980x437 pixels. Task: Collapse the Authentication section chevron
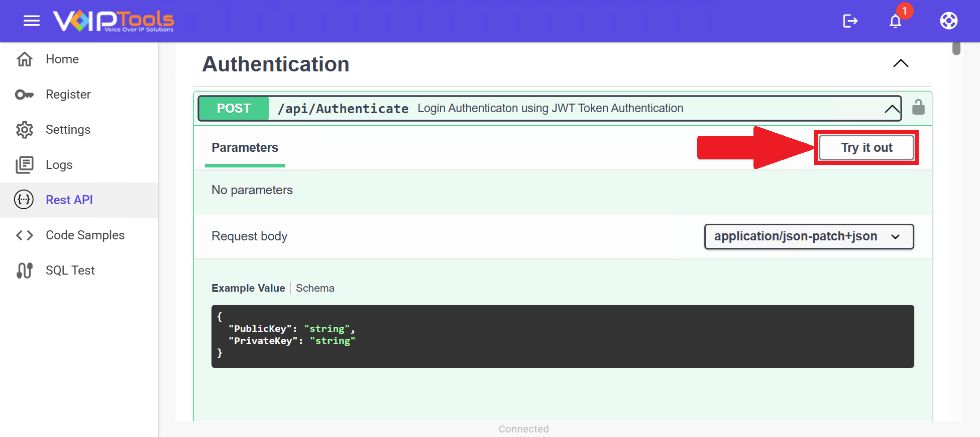[x=901, y=63]
